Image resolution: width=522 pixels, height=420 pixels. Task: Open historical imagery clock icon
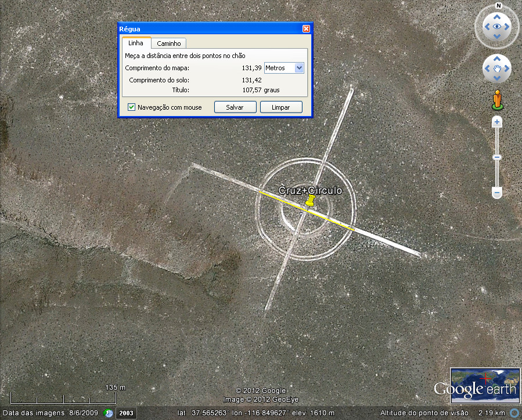[108, 413]
